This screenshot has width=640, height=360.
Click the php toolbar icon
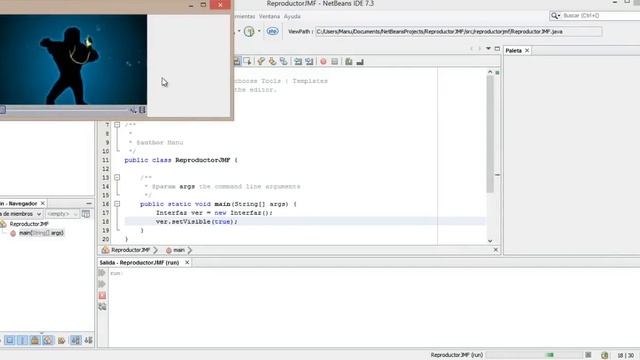coord(272,31)
